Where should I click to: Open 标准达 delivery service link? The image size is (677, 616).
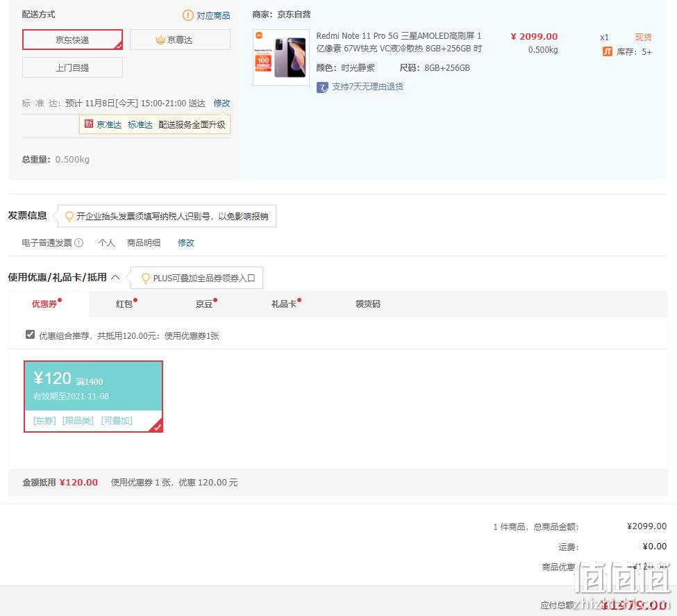click(140, 125)
